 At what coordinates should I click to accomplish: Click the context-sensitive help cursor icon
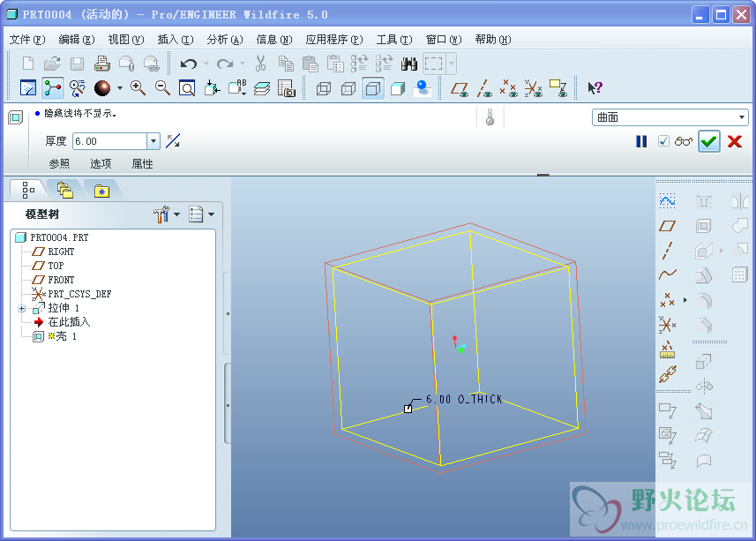[595, 87]
